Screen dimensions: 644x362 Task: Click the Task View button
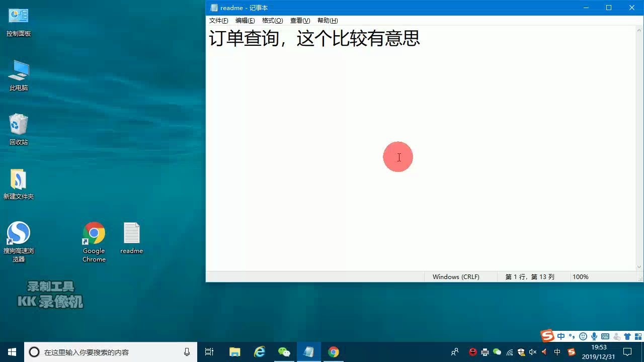pyautogui.click(x=209, y=352)
